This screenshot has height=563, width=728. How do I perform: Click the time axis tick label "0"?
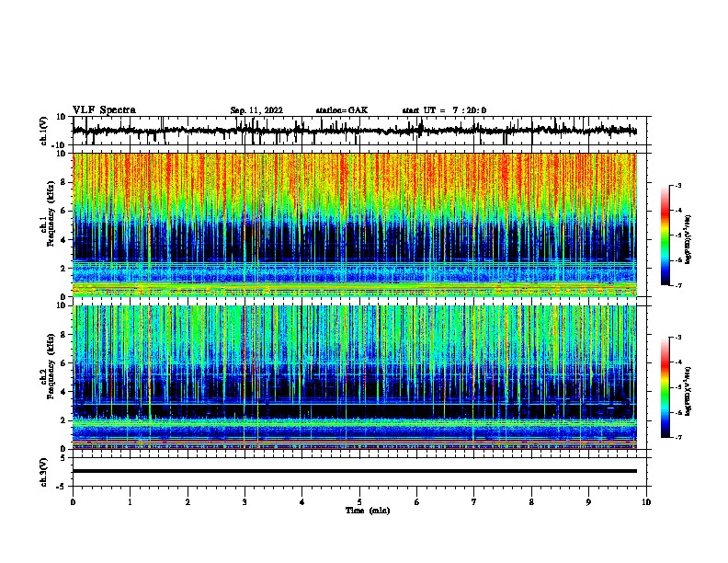tap(73, 502)
